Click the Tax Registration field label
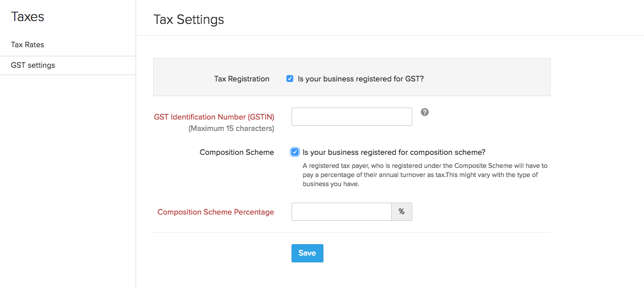Viewport: 644px width, 288px height. point(241,79)
